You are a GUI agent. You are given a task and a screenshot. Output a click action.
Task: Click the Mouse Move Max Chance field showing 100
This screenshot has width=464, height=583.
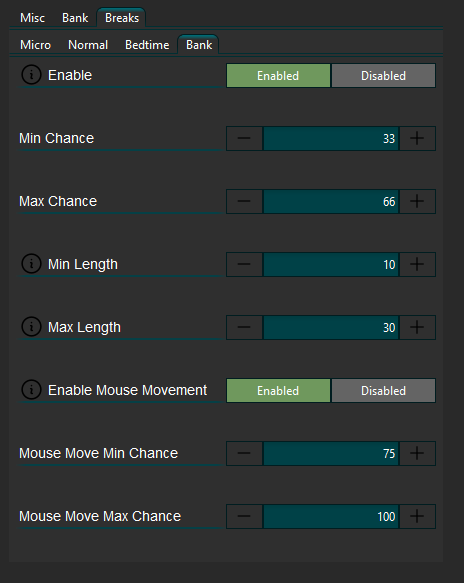pos(331,516)
